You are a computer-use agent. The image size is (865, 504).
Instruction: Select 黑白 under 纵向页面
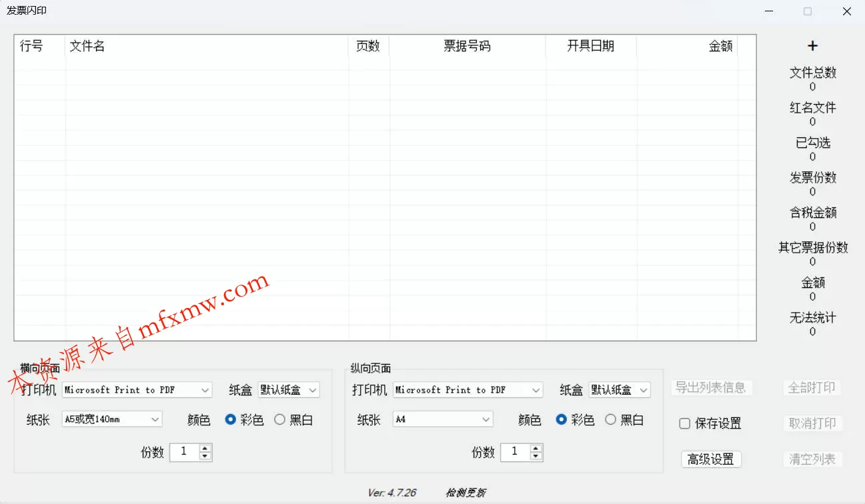pyautogui.click(x=624, y=420)
